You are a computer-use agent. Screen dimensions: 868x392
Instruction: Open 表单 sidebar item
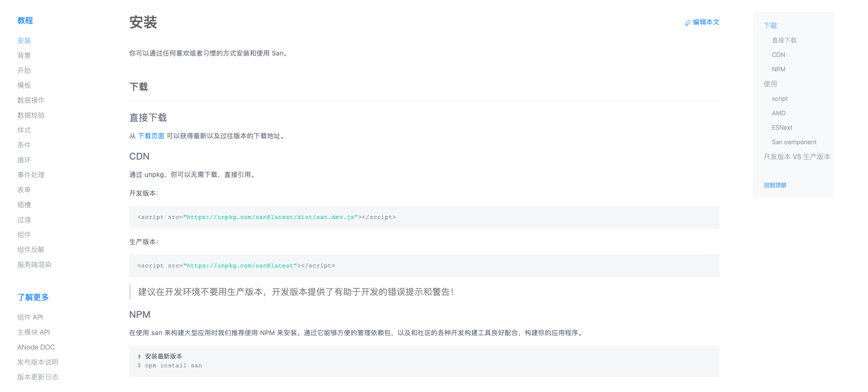(x=24, y=190)
